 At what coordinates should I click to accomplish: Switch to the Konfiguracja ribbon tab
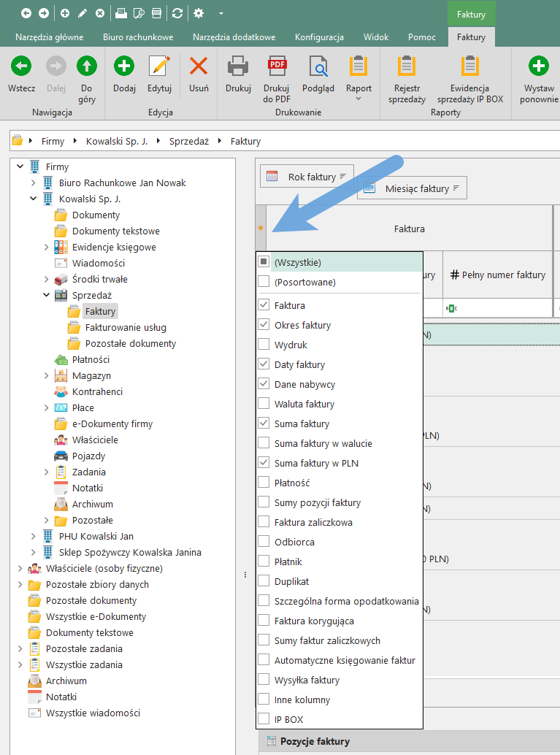319,37
